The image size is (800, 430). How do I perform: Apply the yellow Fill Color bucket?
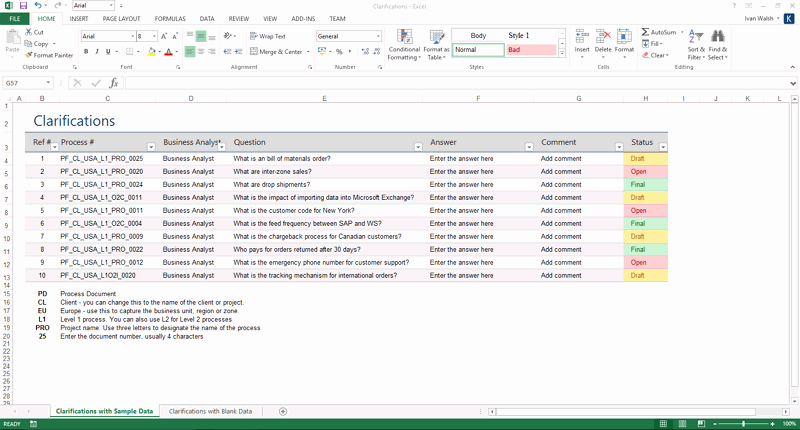pyautogui.click(x=152, y=52)
